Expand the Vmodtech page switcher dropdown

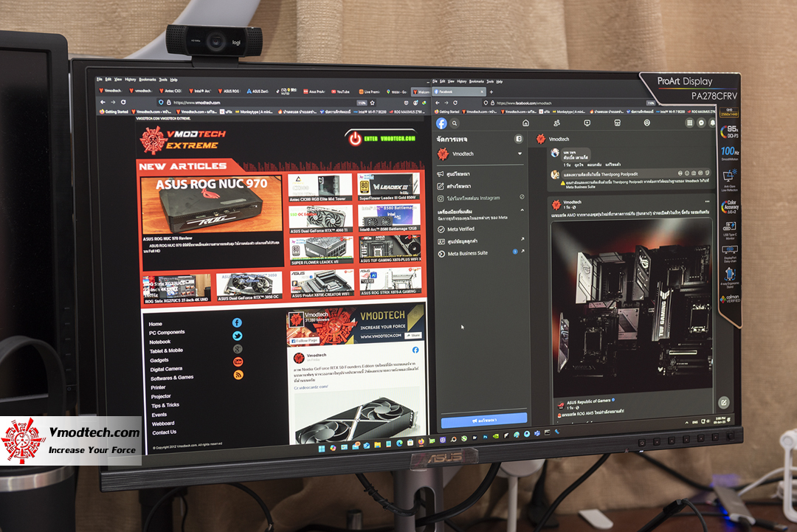coord(520,153)
